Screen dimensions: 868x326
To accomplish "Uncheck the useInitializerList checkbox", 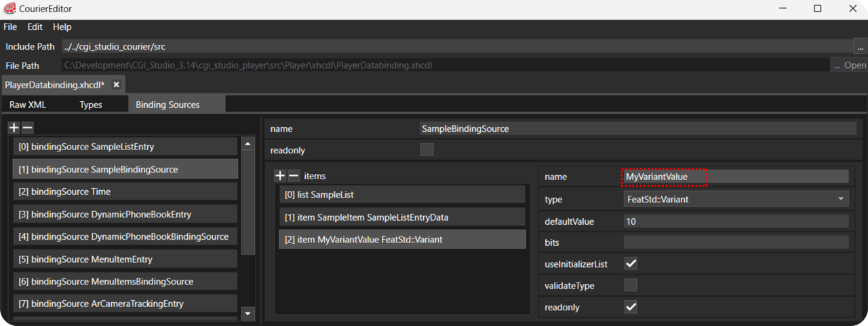I will pyautogui.click(x=631, y=264).
